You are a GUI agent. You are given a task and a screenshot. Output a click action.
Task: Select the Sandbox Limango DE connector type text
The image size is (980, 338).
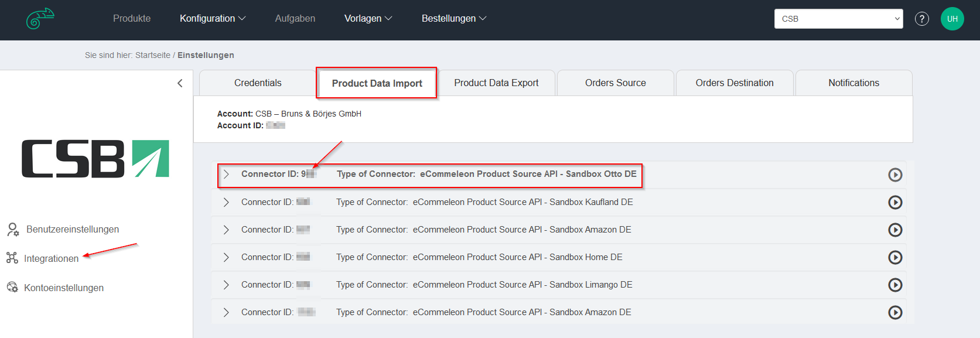[x=484, y=285]
